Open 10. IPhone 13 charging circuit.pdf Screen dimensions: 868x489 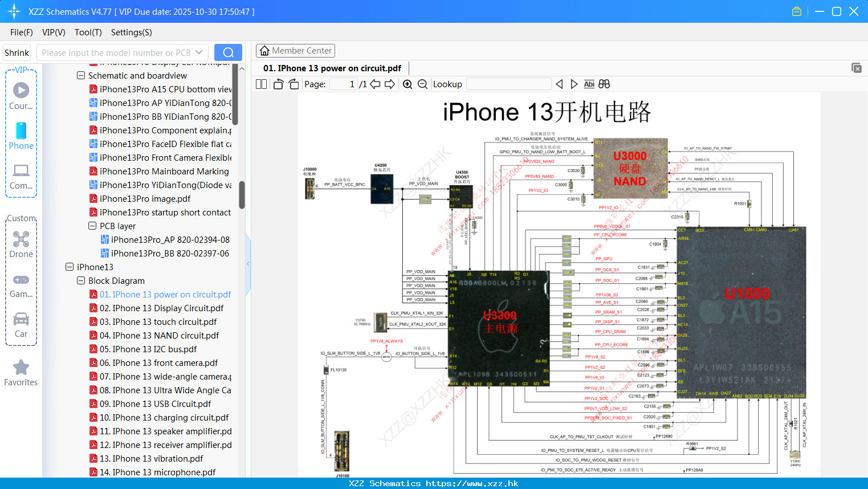164,417
